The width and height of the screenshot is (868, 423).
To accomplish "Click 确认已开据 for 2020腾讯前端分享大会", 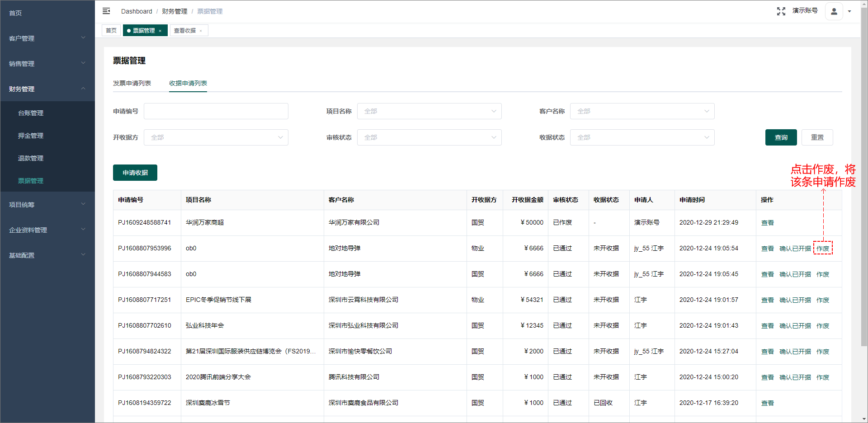I will [x=795, y=377].
